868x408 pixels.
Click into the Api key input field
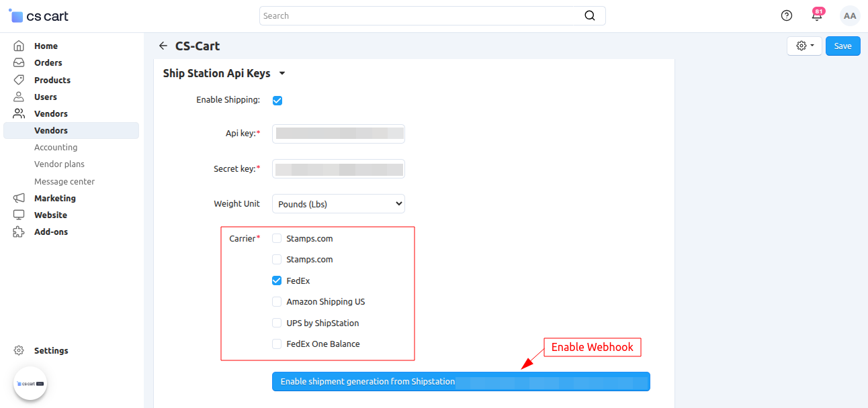(x=338, y=134)
